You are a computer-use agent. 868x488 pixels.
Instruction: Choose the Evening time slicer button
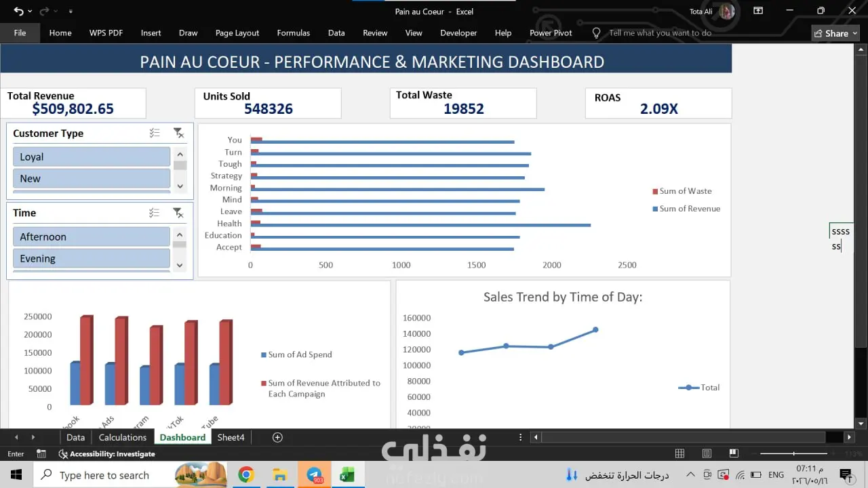pyautogui.click(x=92, y=258)
